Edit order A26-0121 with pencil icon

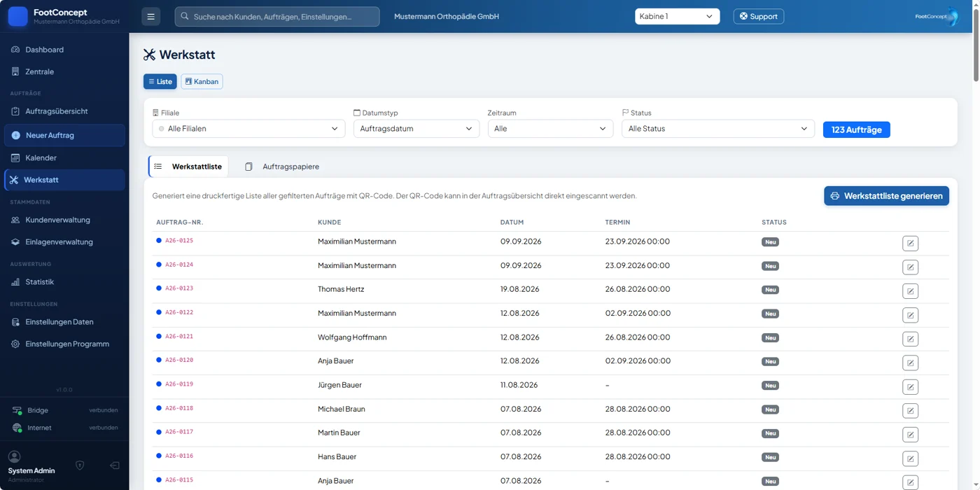point(910,339)
